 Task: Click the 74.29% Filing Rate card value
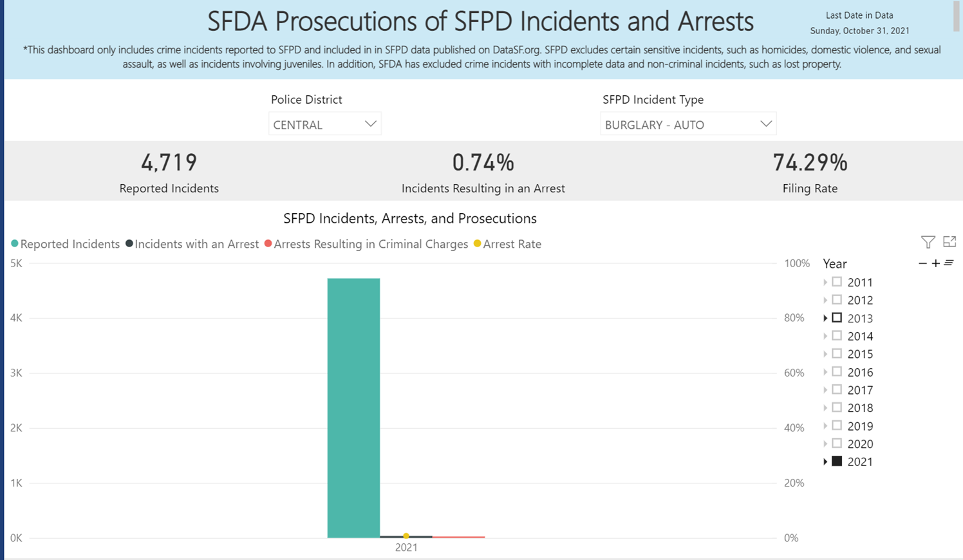click(x=810, y=162)
